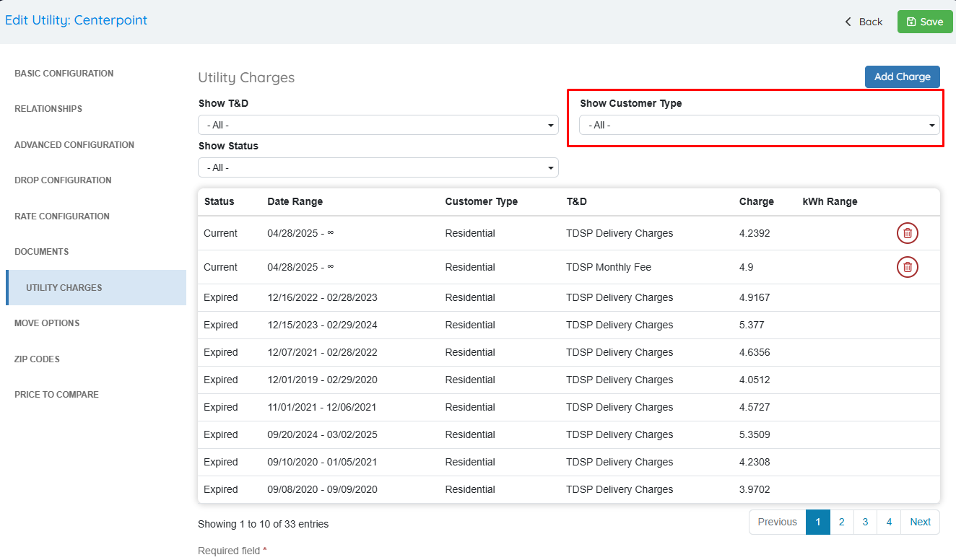Go to page 2 of charges
956x560 pixels.
(841, 522)
